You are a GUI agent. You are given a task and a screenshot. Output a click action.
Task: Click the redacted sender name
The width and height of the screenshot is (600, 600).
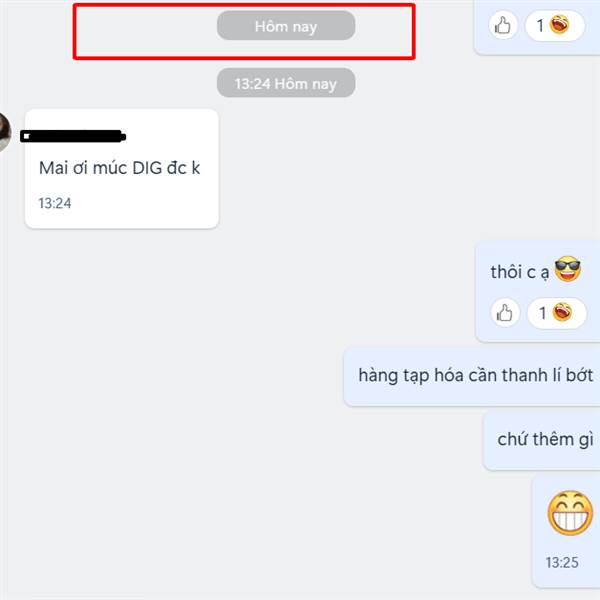point(73,136)
